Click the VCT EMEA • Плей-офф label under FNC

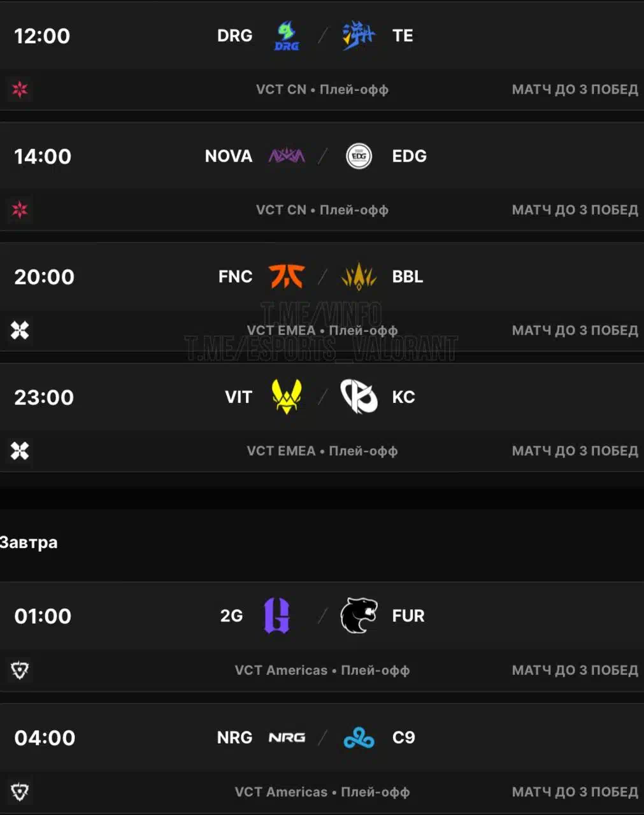(322, 330)
